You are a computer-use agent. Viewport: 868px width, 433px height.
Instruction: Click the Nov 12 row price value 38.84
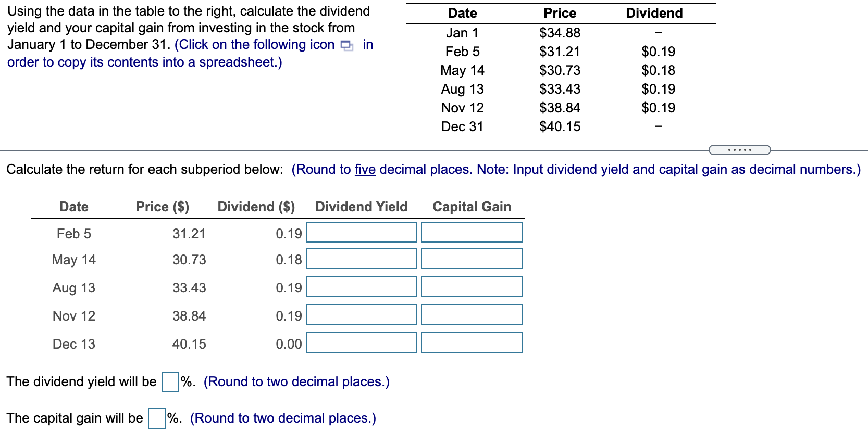190,315
